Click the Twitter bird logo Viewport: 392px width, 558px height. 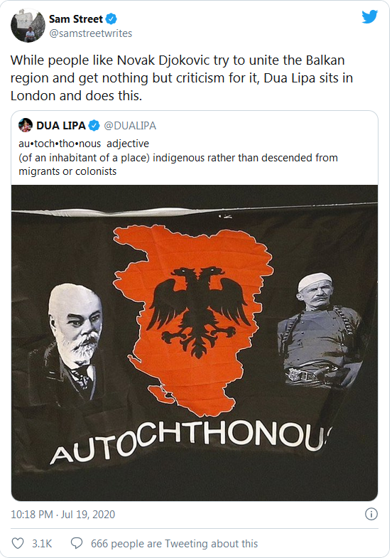369,17
